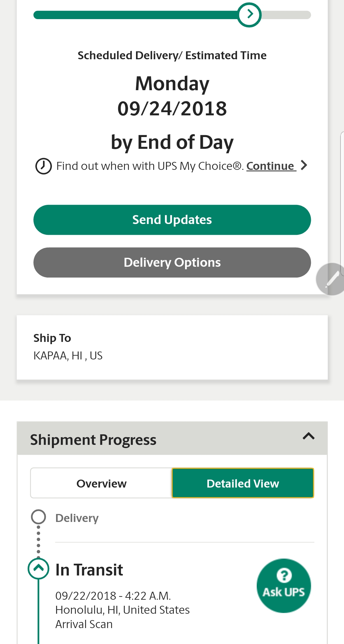The height and width of the screenshot is (644, 344).
Task: Open the Ask UPS help bubble
Action: (x=284, y=586)
